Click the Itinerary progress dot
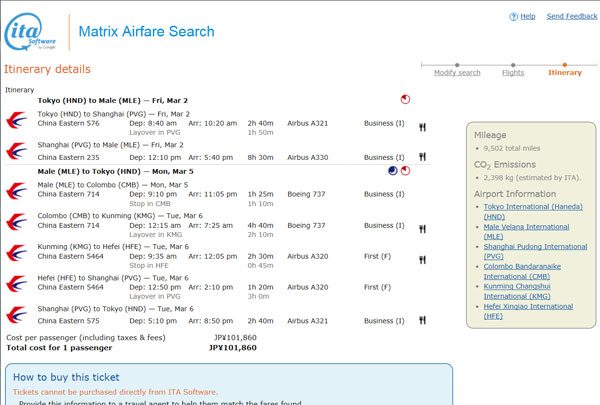Screen dimensions: 600x405 pos(565,65)
